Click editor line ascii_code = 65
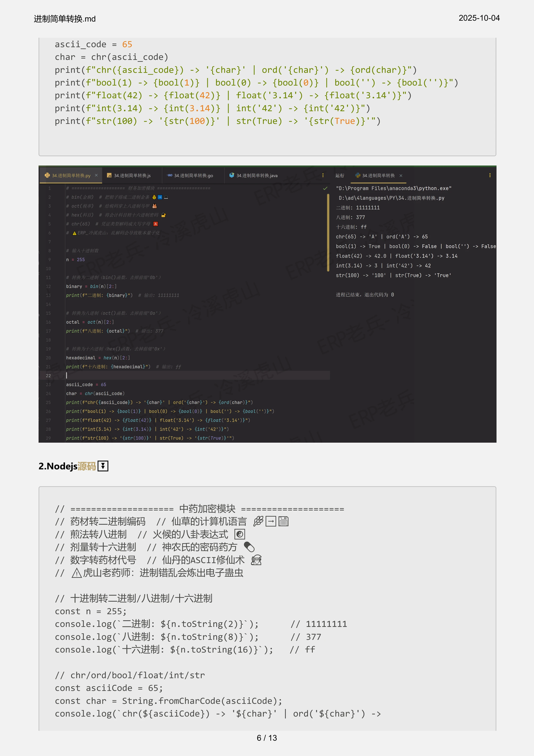534x756 pixels. 86,384
